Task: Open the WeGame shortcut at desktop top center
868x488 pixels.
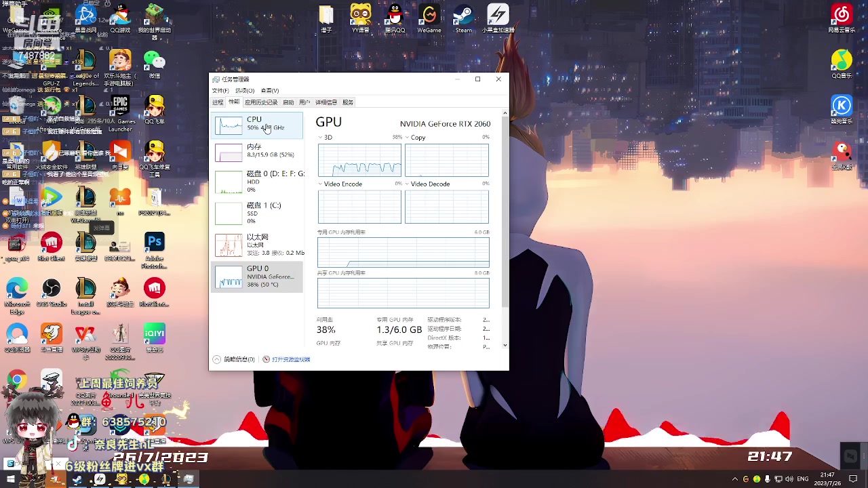Action: point(429,18)
